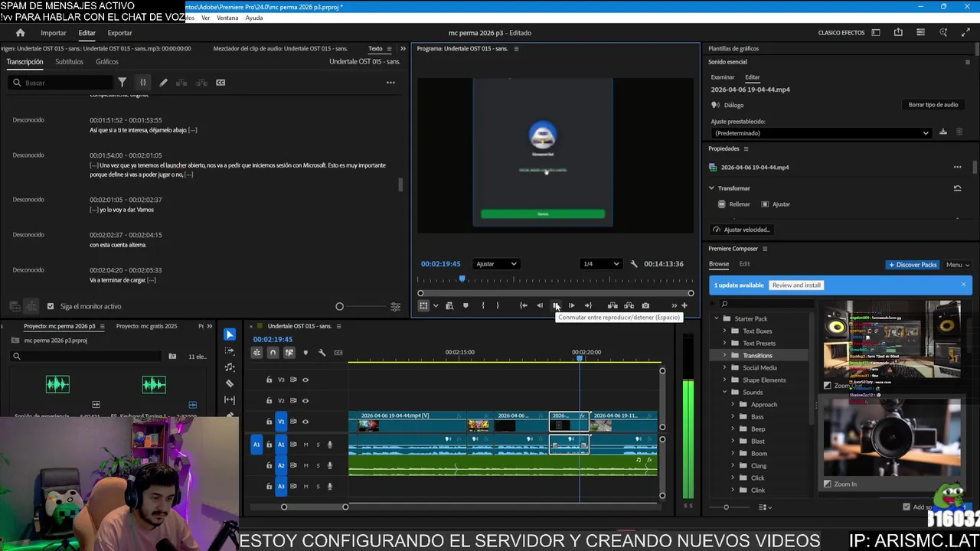Click the save preset icon beside Ajuste preestablecido
The height and width of the screenshot is (551, 980).
pyautogui.click(x=943, y=132)
